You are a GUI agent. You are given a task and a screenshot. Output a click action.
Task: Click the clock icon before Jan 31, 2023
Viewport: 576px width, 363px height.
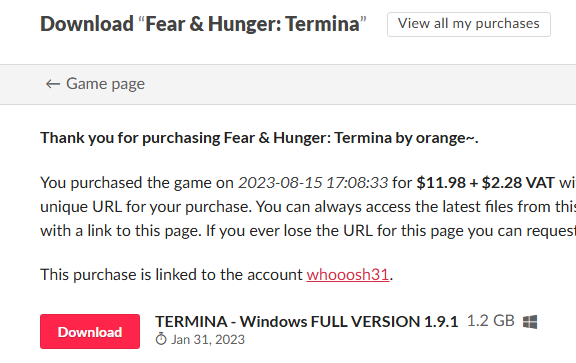click(x=161, y=339)
